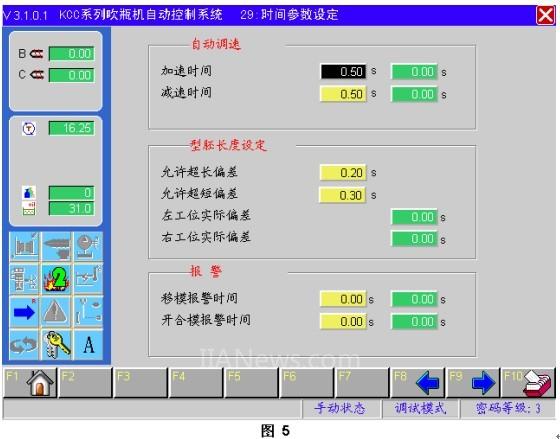Select the 加速时间 black input field
Viewport: 560px width, 439px height.
tap(343, 71)
